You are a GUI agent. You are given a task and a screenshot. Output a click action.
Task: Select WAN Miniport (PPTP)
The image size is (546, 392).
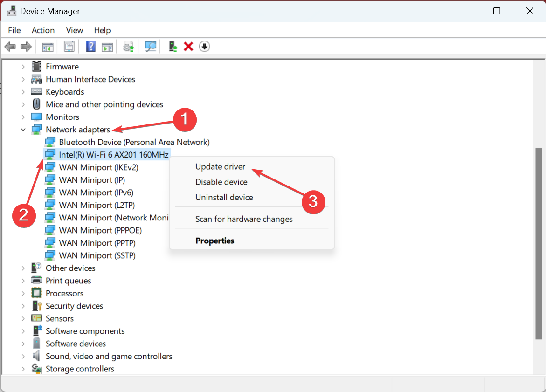click(x=97, y=243)
